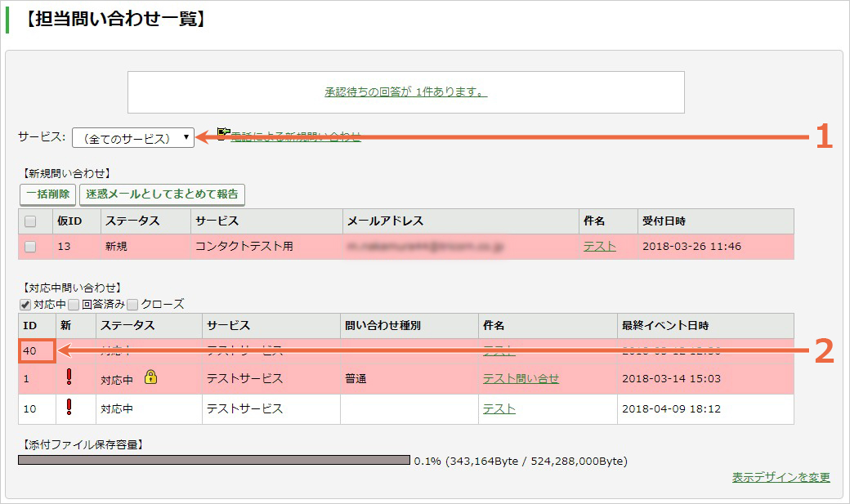Click the date 2018-04-09 18:12
Screen dimensions: 850x504
[671, 408]
